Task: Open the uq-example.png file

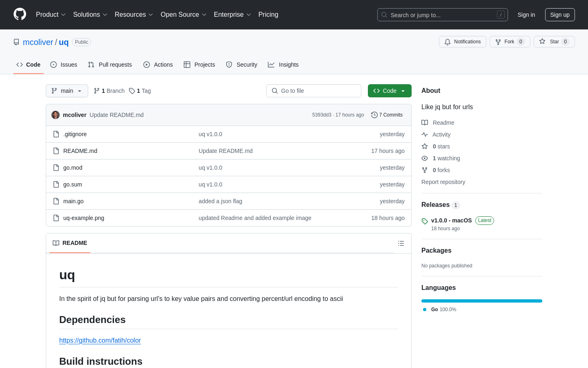Action: [84, 218]
